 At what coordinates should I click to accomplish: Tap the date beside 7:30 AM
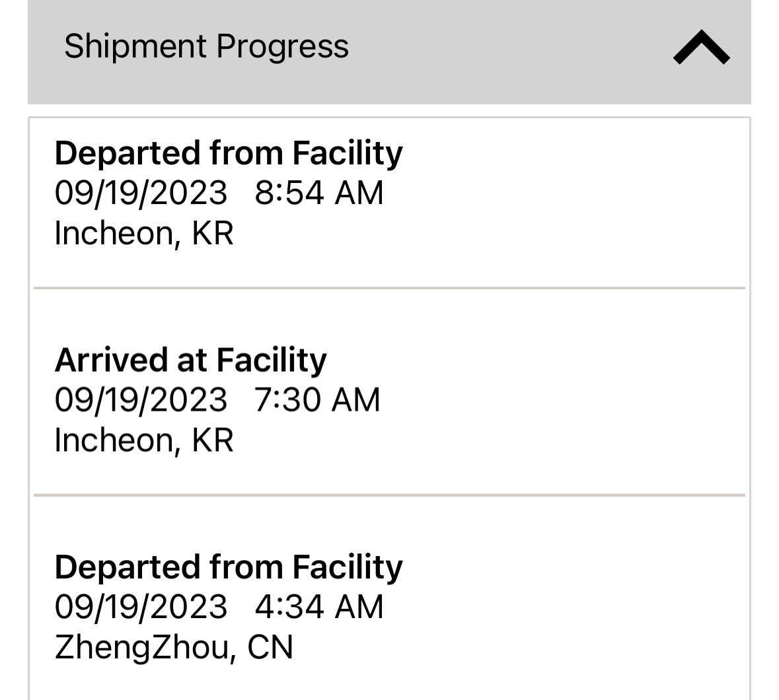click(x=141, y=400)
